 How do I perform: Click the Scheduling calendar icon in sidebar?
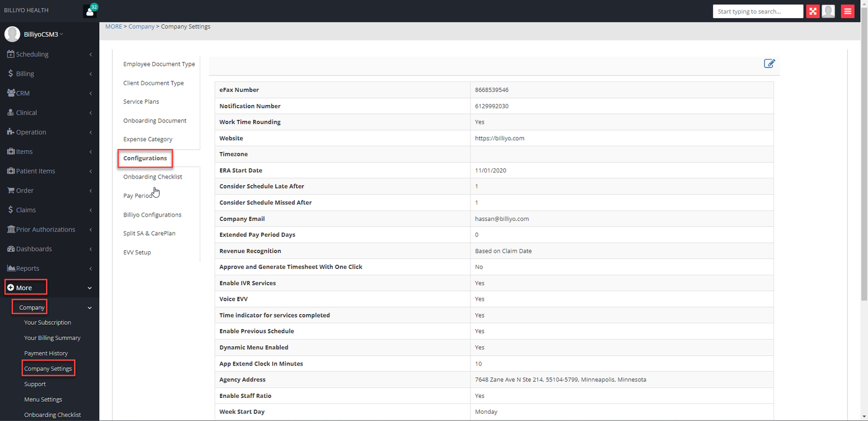(x=10, y=54)
